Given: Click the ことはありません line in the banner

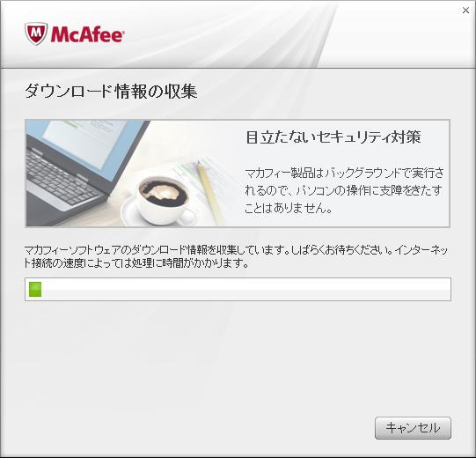Looking at the screenshot, I should click(x=288, y=208).
